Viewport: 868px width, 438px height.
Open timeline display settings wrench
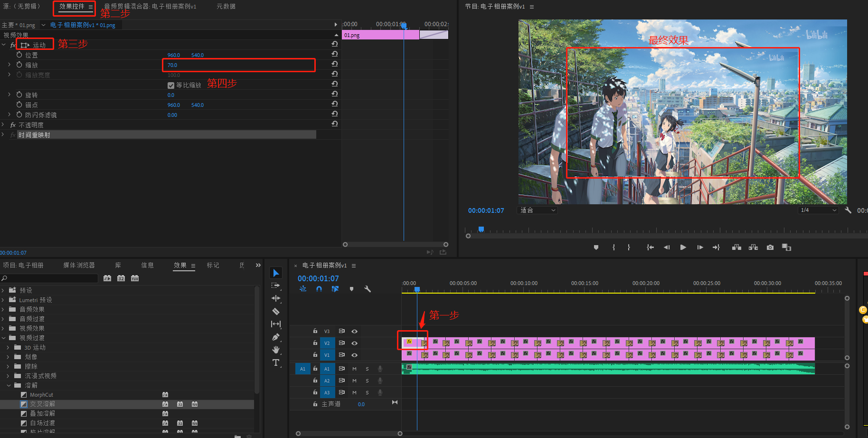click(368, 289)
